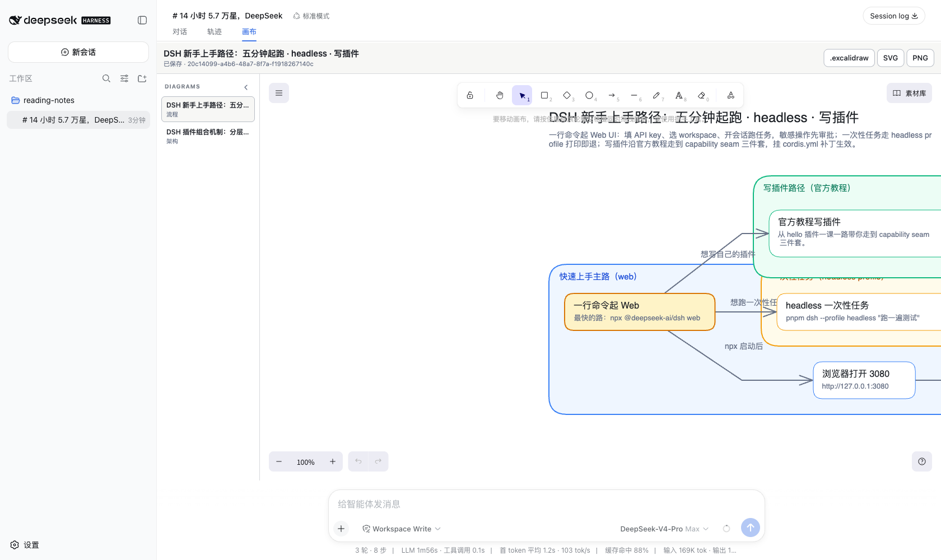The height and width of the screenshot is (560, 941).
Task: Select the '# 14 小时 5.7 万星' conversation
Action: tap(78, 120)
